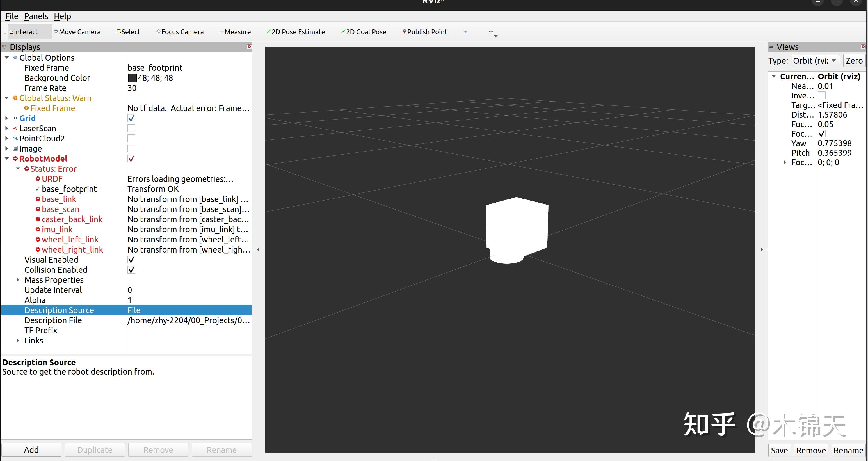Save the current view

pyautogui.click(x=779, y=451)
